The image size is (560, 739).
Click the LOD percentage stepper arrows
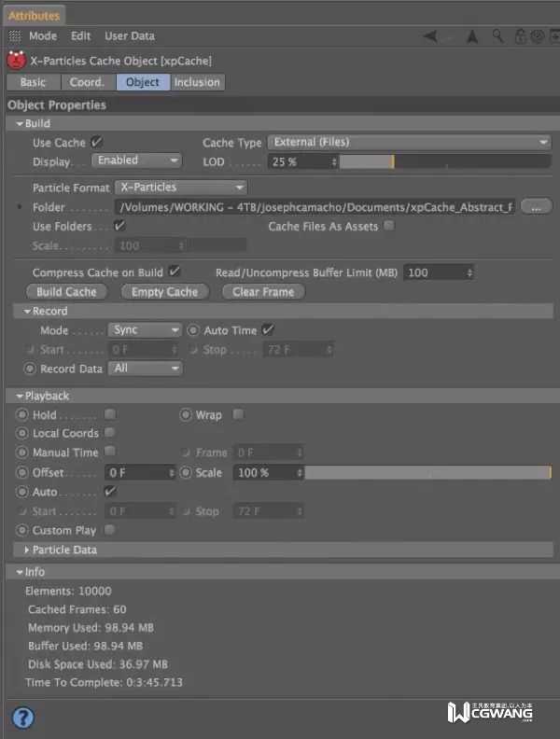click(334, 162)
